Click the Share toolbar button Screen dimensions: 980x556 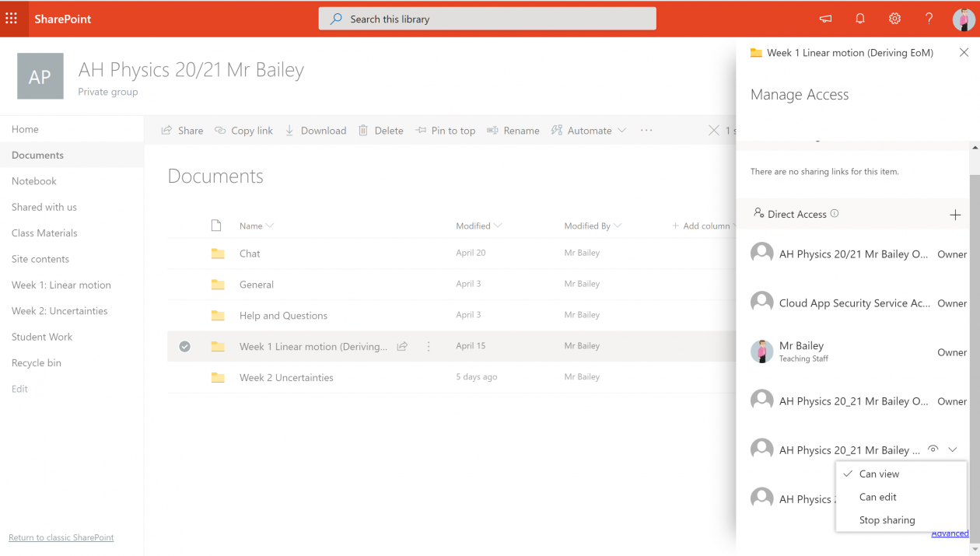point(182,131)
